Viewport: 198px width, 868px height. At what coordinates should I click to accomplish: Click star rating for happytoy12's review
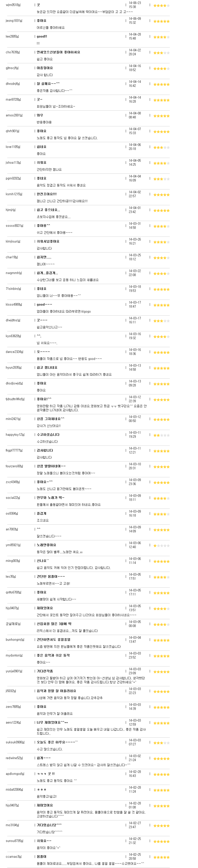tap(161, 435)
